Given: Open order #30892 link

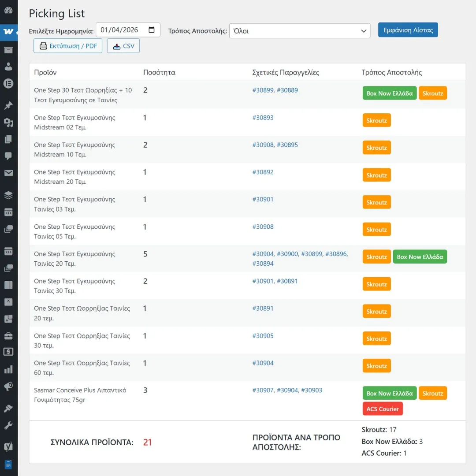Looking at the screenshot, I should 263,172.
